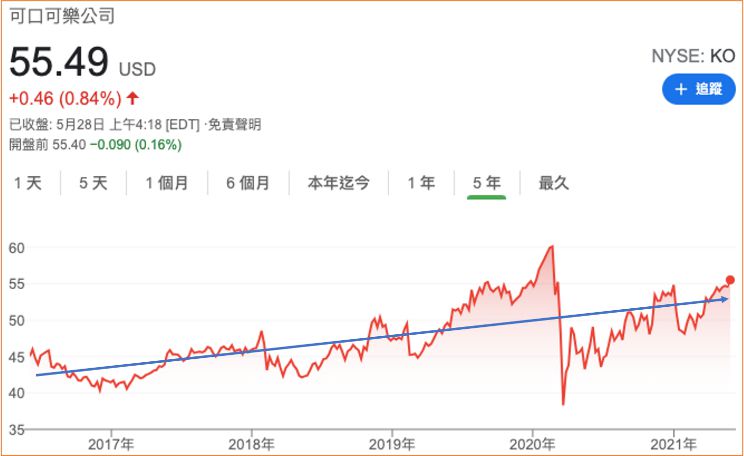The image size is (744, 456).
Task: Click the 開盤前 55.40 pre-market text
Action: click(x=47, y=144)
